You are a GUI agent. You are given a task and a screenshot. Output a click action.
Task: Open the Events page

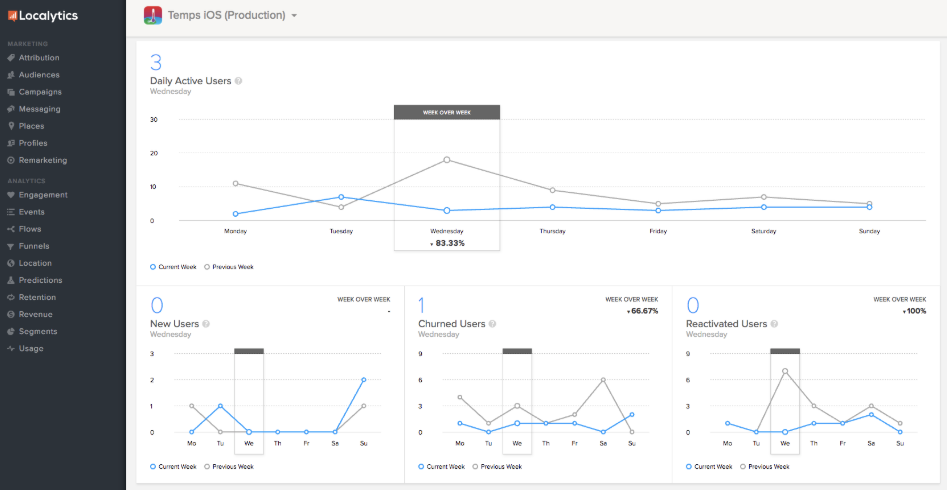31,212
